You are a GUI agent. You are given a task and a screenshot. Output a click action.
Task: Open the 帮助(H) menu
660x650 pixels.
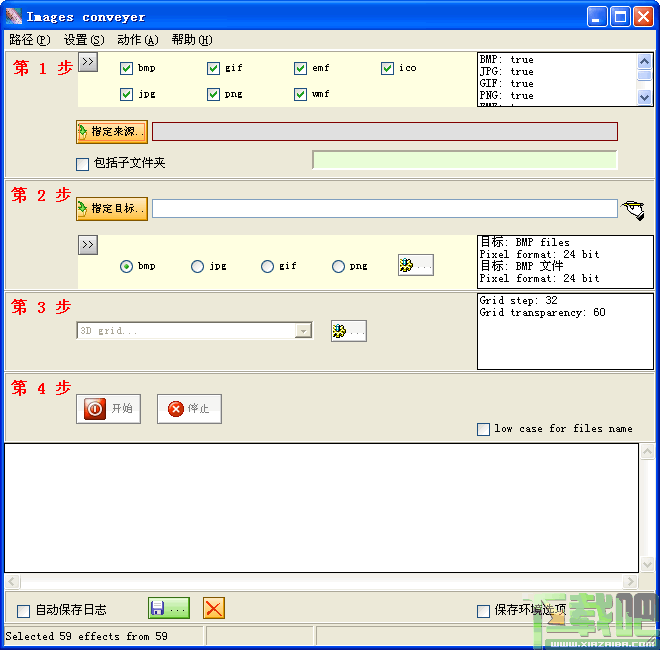192,40
